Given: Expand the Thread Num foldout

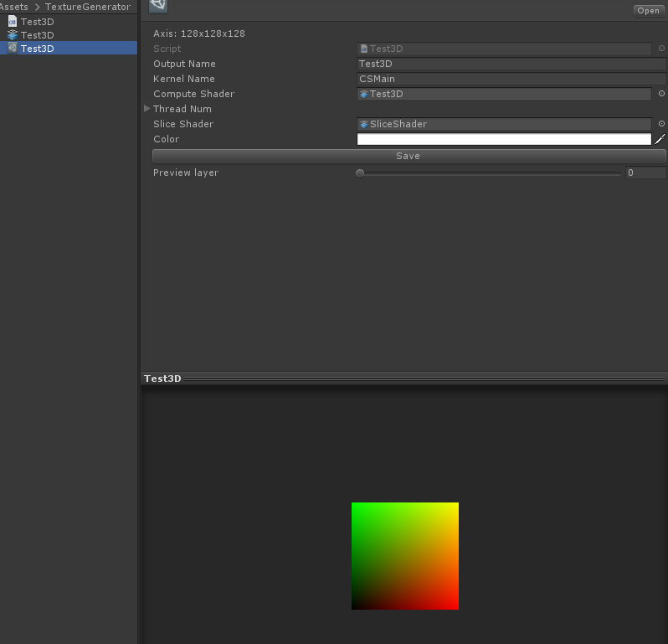Looking at the screenshot, I should (x=147, y=109).
